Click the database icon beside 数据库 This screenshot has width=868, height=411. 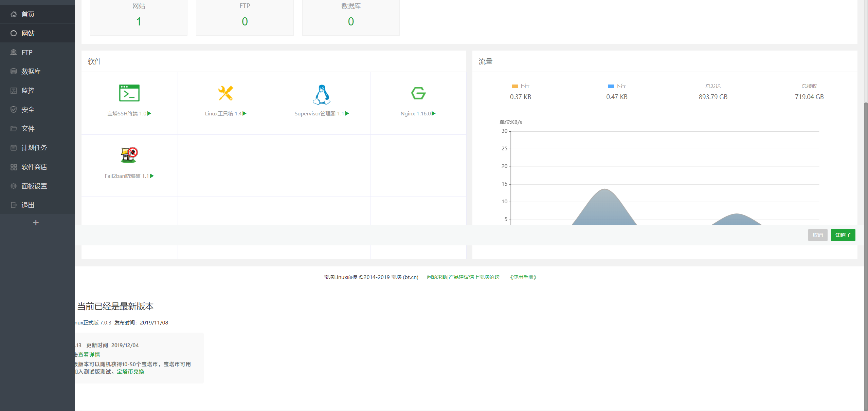pos(14,71)
